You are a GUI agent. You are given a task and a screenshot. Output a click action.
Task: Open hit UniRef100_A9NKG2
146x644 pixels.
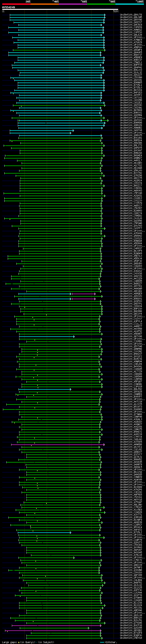(x=131, y=30)
